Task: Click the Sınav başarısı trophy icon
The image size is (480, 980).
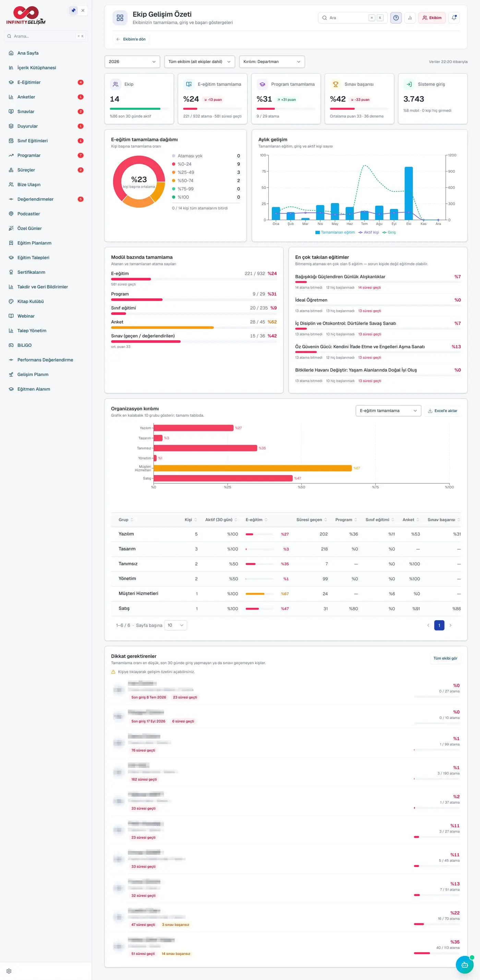Action: point(335,84)
